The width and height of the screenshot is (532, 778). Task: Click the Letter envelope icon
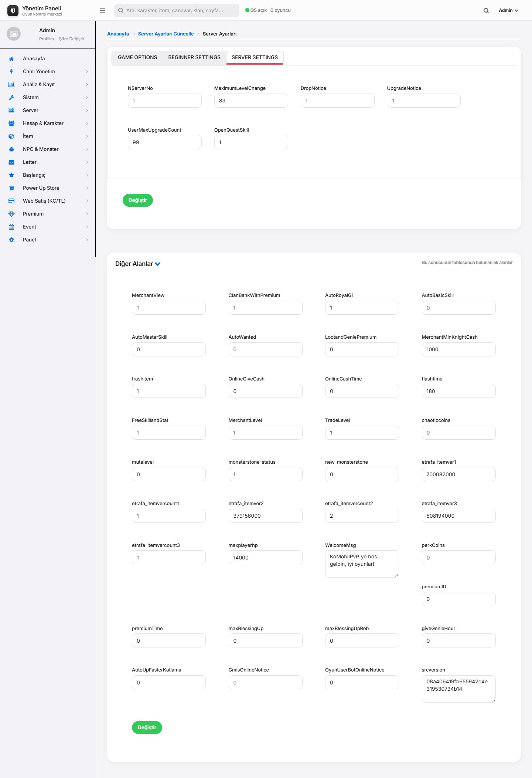(x=11, y=162)
